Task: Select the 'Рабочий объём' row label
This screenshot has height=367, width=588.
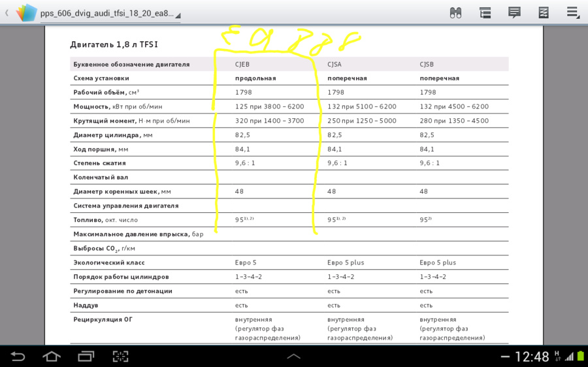Action: tap(106, 92)
